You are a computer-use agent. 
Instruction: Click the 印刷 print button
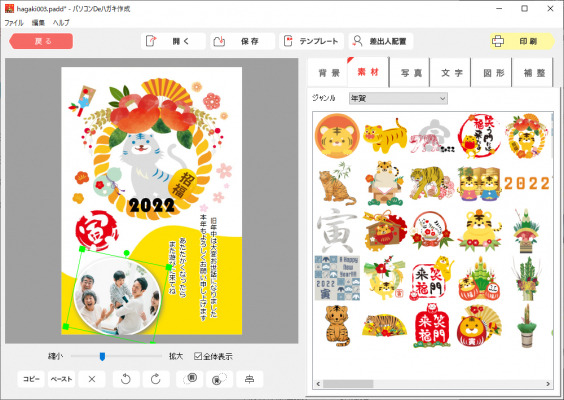(x=522, y=41)
